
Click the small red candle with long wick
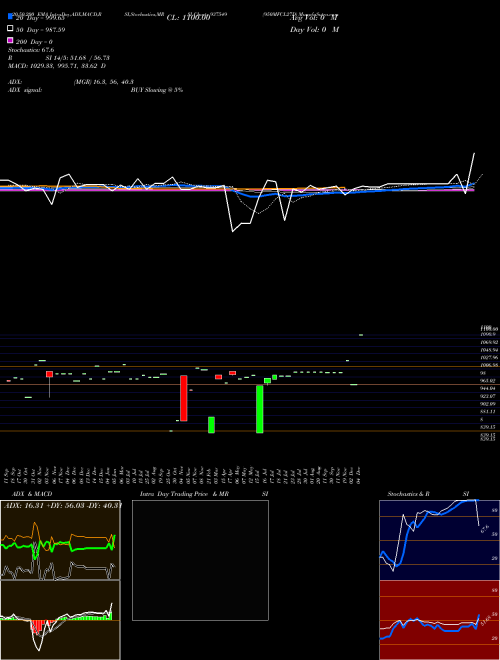tap(49, 374)
